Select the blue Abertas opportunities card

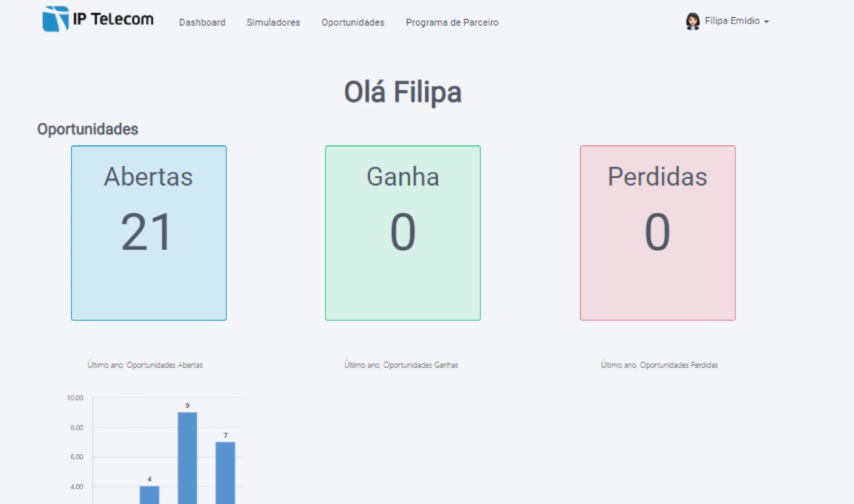point(149,232)
